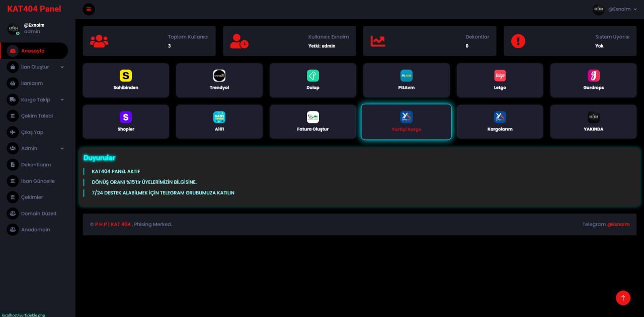Go to Dekontlarım in the sidebar
The width and height of the screenshot is (644, 317).
[35, 165]
